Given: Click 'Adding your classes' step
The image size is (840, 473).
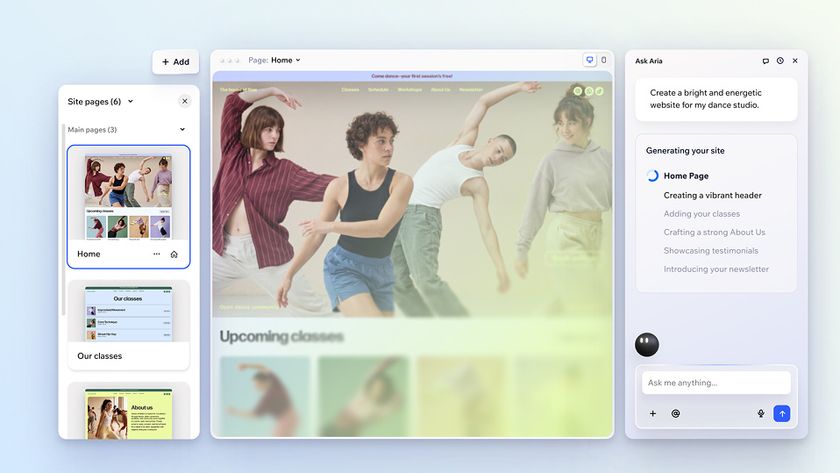Looking at the screenshot, I should tap(702, 214).
